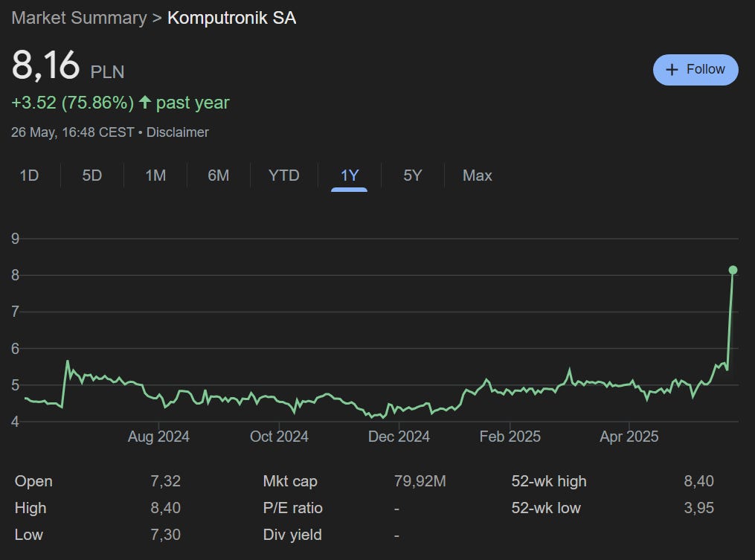Click the Mkt cap value 79,92M

pos(420,481)
